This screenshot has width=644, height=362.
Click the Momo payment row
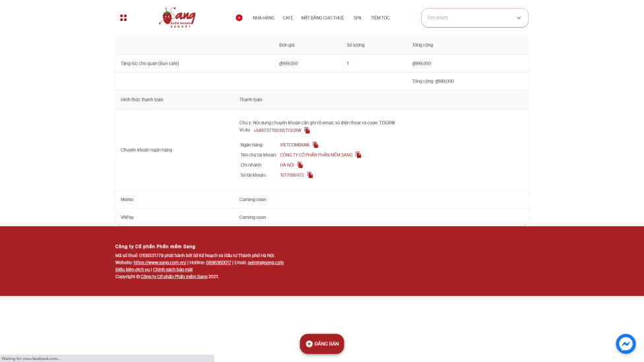[x=322, y=200]
